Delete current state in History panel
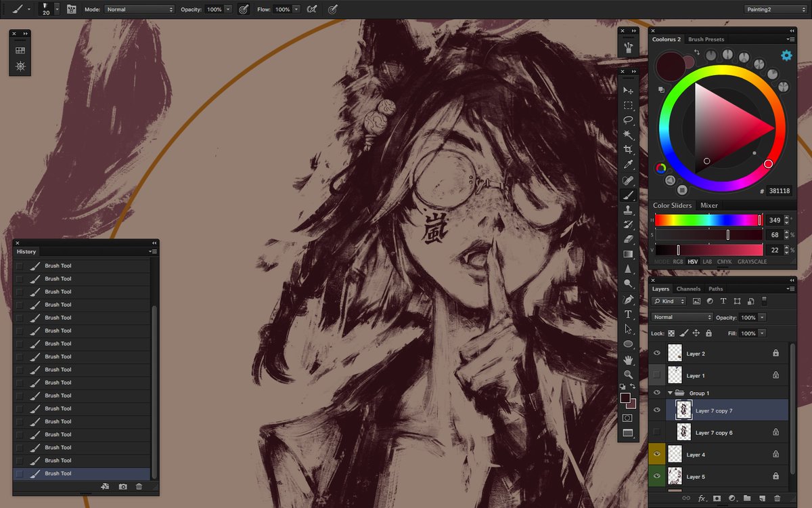Screen dimensions: 812x508 click(x=139, y=486)
